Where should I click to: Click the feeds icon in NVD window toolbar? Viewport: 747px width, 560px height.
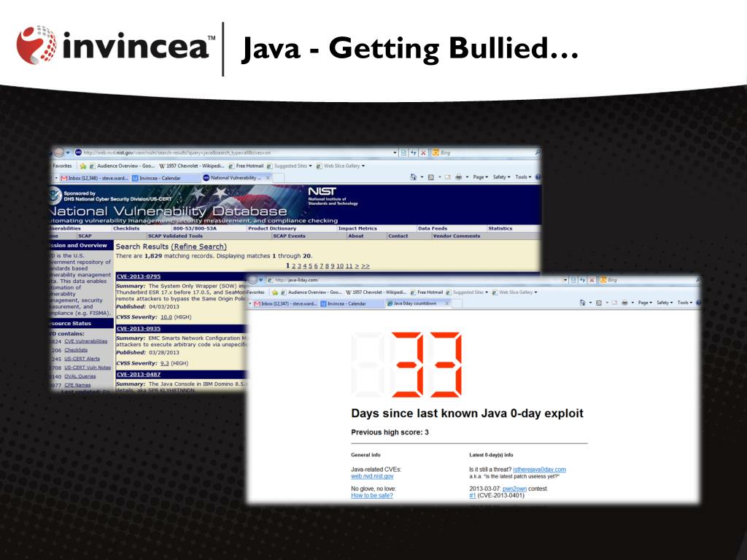431,177
